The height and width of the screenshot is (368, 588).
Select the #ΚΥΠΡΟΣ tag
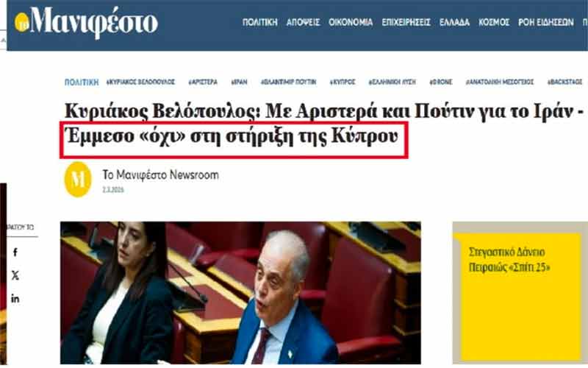pos(343,82)
